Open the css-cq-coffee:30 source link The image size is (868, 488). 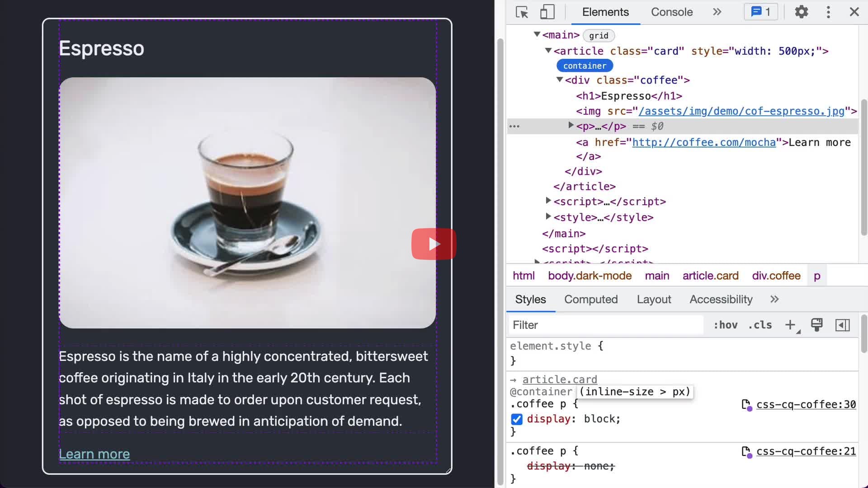click(x=806, y=404)
